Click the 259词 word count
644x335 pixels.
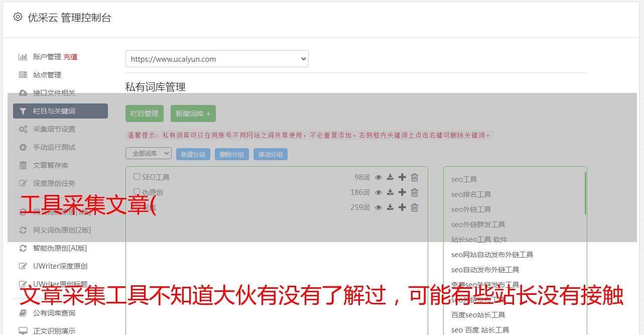[x=360, y=207]
